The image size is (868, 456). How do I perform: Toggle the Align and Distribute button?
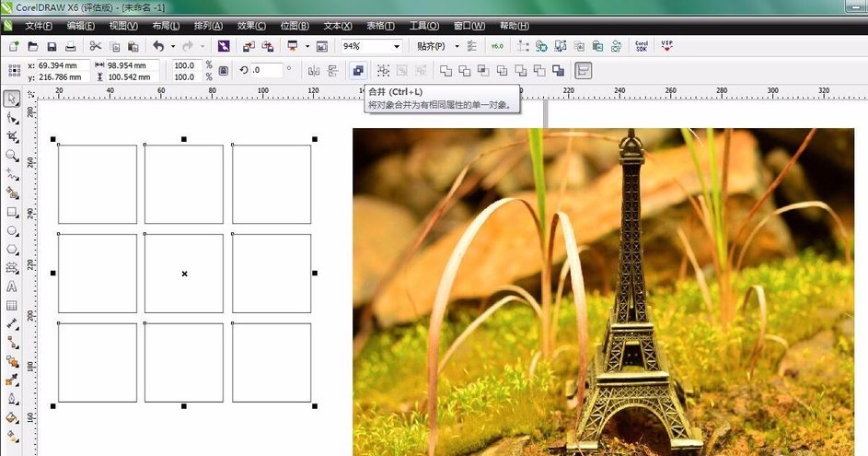(584, 70)
